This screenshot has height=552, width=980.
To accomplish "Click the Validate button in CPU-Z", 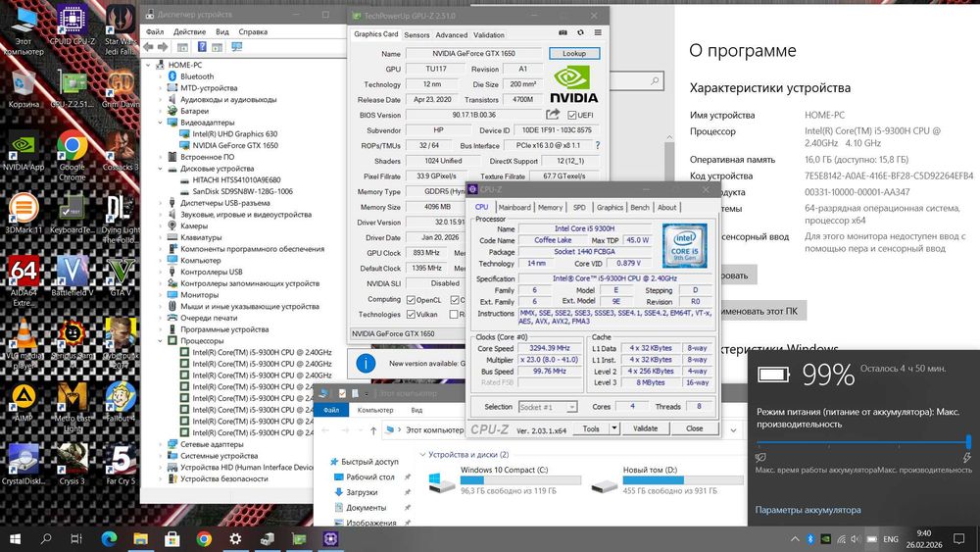I will [645, 428].
